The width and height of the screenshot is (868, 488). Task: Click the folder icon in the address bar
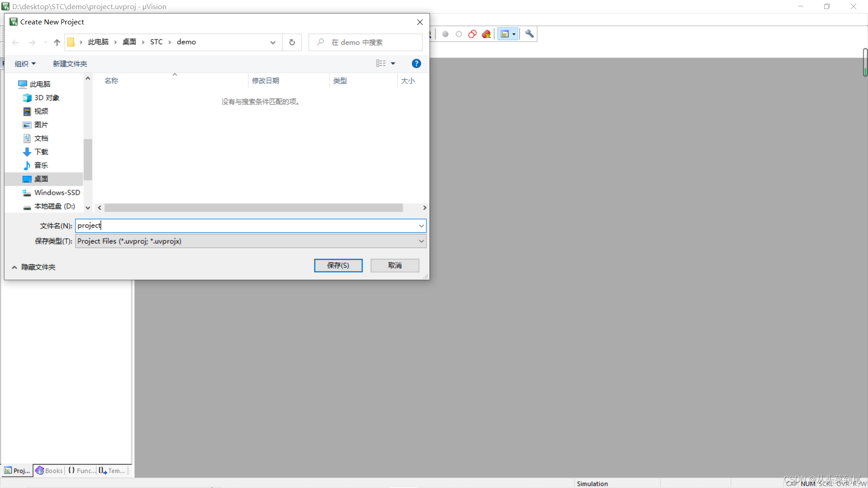(x=71, y=42)
